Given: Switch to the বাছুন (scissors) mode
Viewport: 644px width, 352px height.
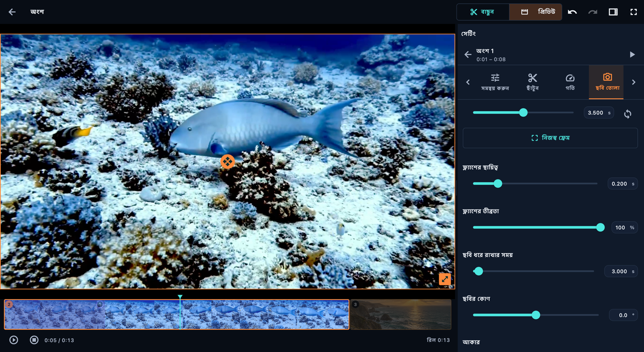Looking at the screenshot, I should click(483, 12).
